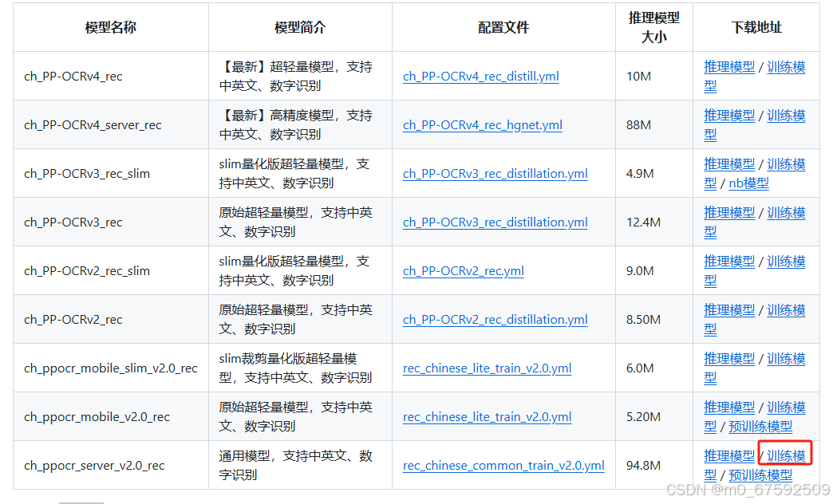Image resolution: width=833 pixels, height=504 pixels.
Task: Download 推理模型 for ch_PP-OCRv2_rec_slim
Action: tap(729, 262)
